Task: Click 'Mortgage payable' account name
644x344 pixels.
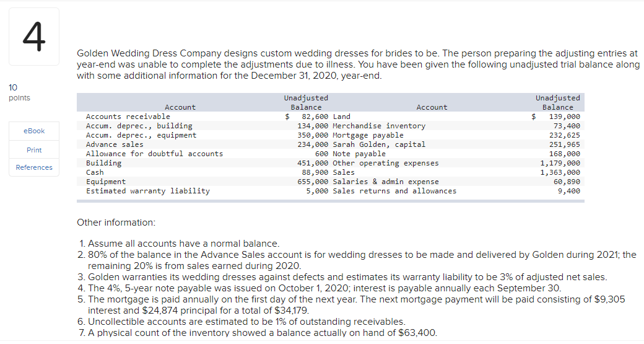Action: coord(368,135)
